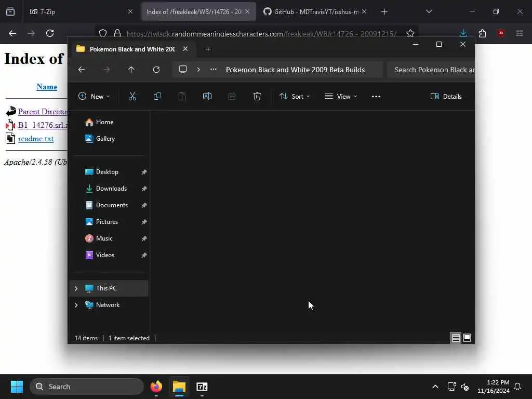
Task: Refresh the File Explorer folder view
Action: click(x=156, y=70)
